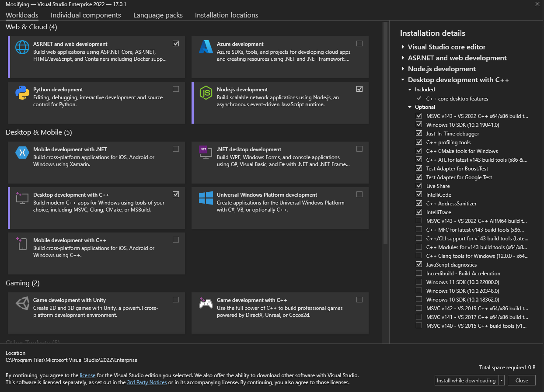Uncheck the Live Share optional component
The width and height of the screenshot is (544, 392).
(x=419, y=186)
